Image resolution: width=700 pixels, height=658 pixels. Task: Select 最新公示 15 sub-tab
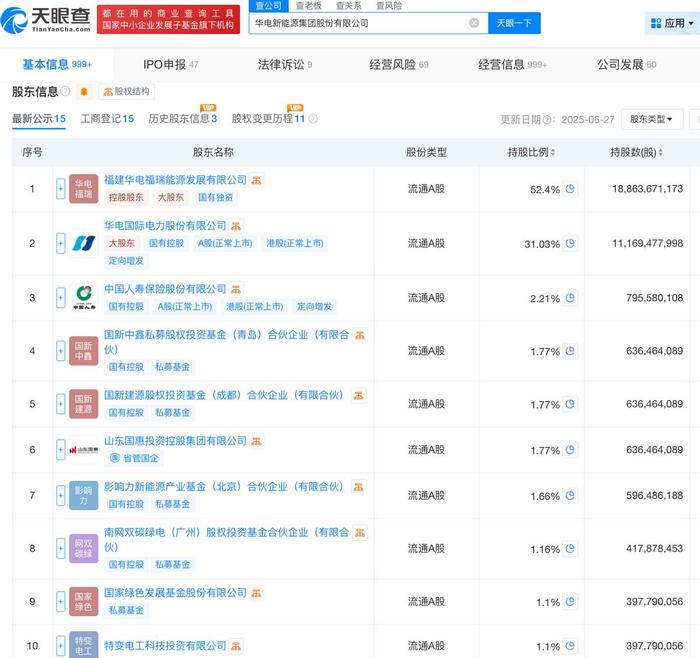[x=39, y=119]
